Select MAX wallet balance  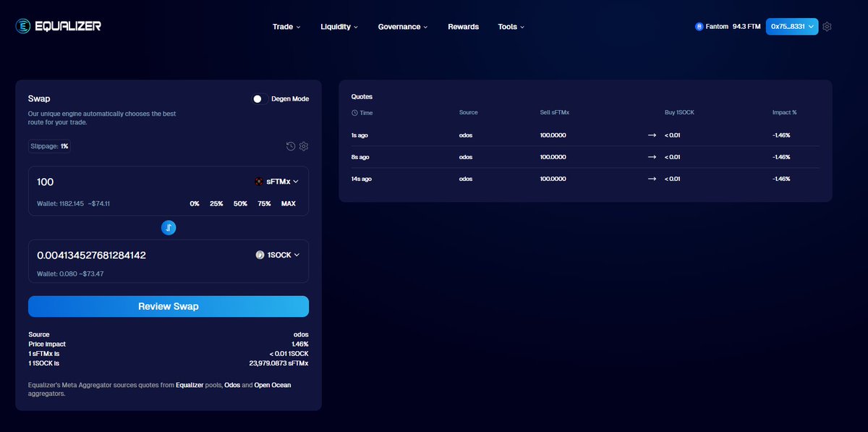tap(289, 204)
